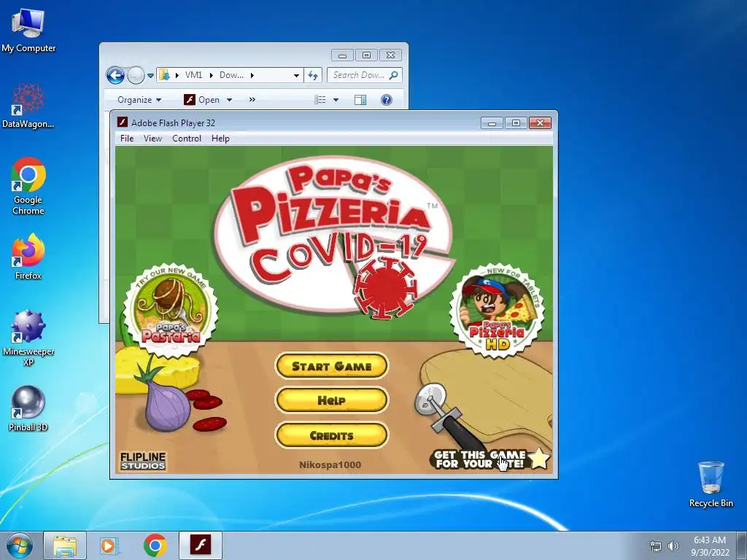Open the Recycle Bin

click(x=711, y=484)
